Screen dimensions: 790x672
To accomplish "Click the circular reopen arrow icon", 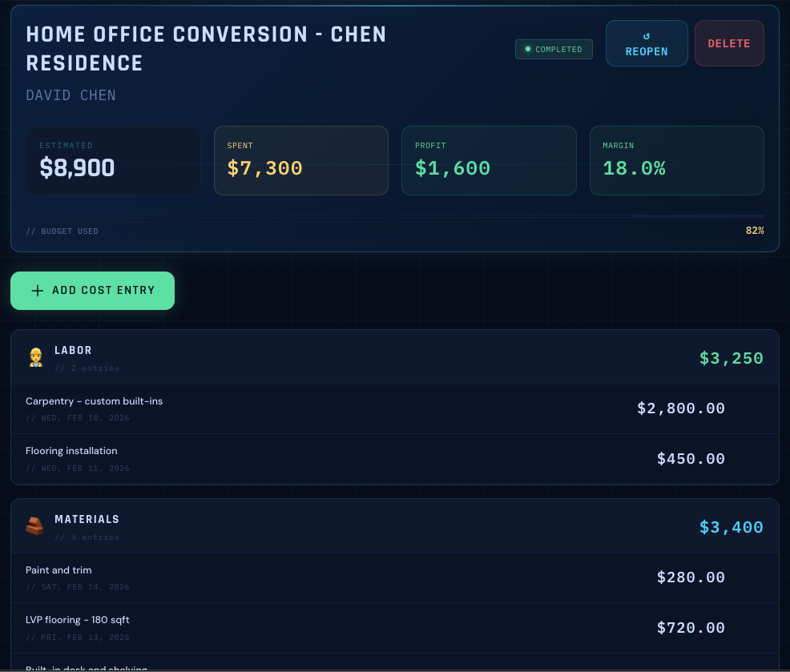I will pos(647,36).
